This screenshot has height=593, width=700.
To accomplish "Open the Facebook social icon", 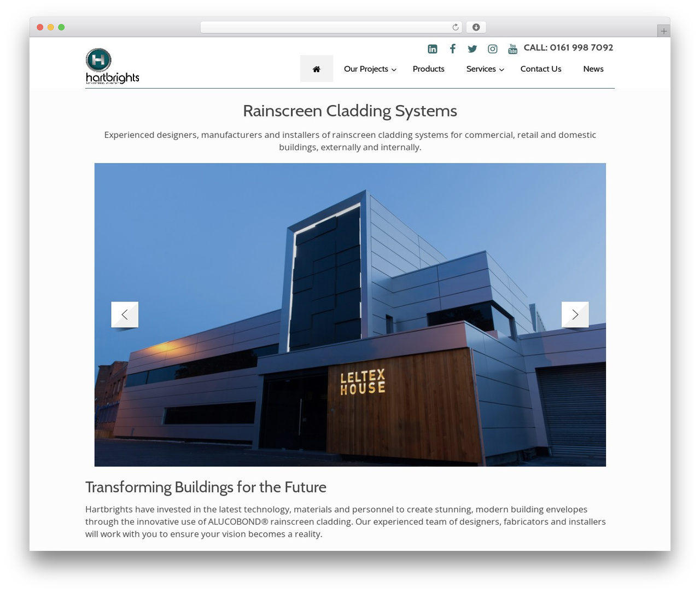I will point(453,49).
